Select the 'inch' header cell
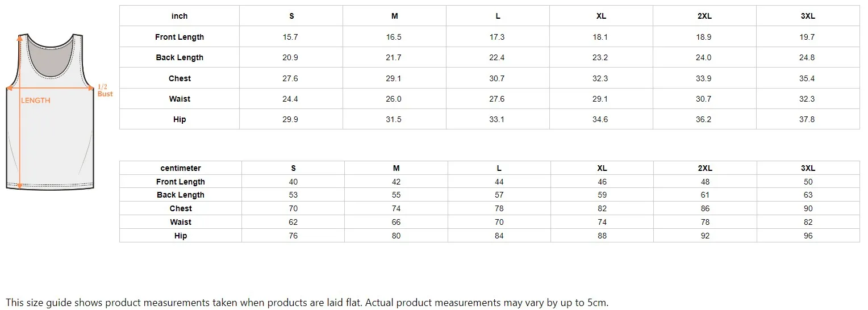Image resolution: width=868 pixels, height=310 pixels. coord(180,16)
